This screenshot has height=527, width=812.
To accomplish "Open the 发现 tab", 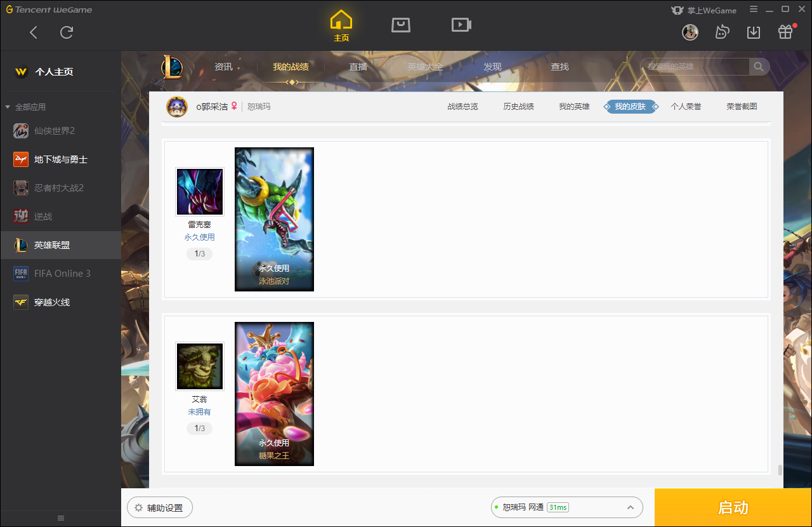I will 492,67.
